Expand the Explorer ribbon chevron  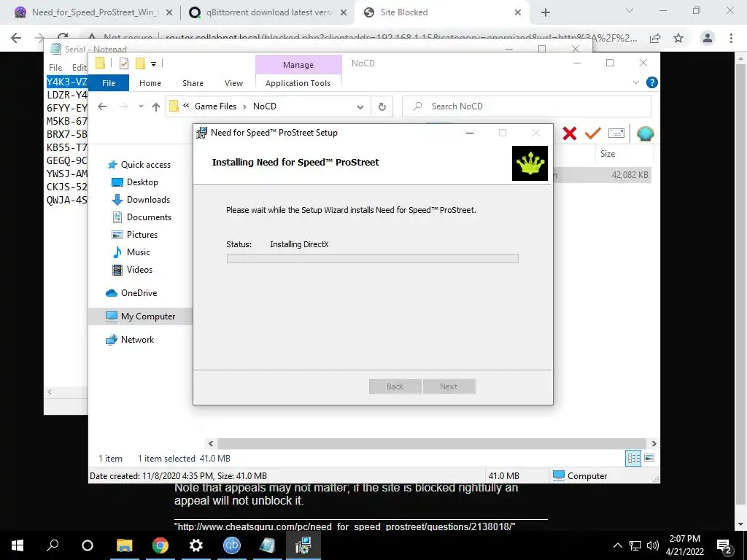[x=636, y=82]
